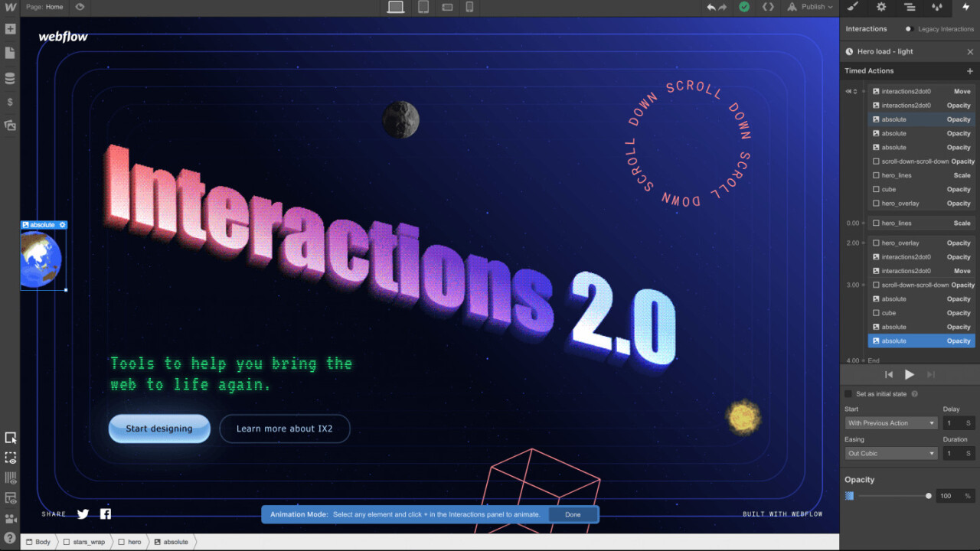The image size is (980, 551).
Task: Switch to mobile portrait breakpoint
Action: 469,7
